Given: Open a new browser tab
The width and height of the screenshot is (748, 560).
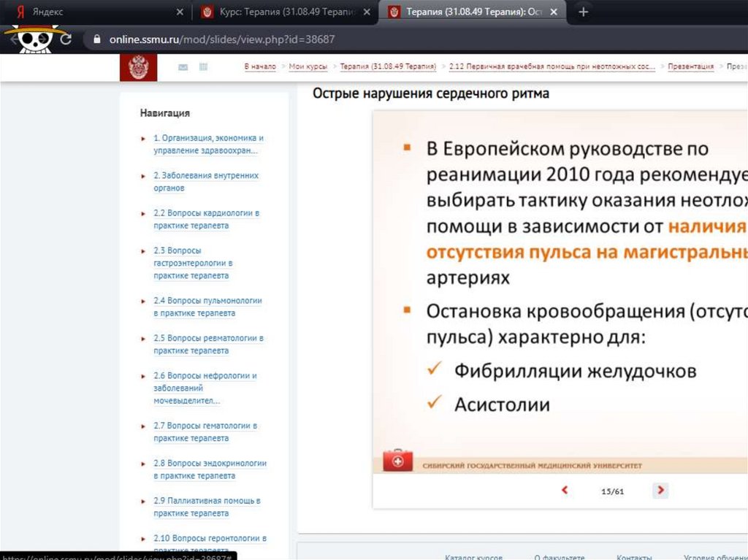Looking at the screenshot, I should (583, 12).
